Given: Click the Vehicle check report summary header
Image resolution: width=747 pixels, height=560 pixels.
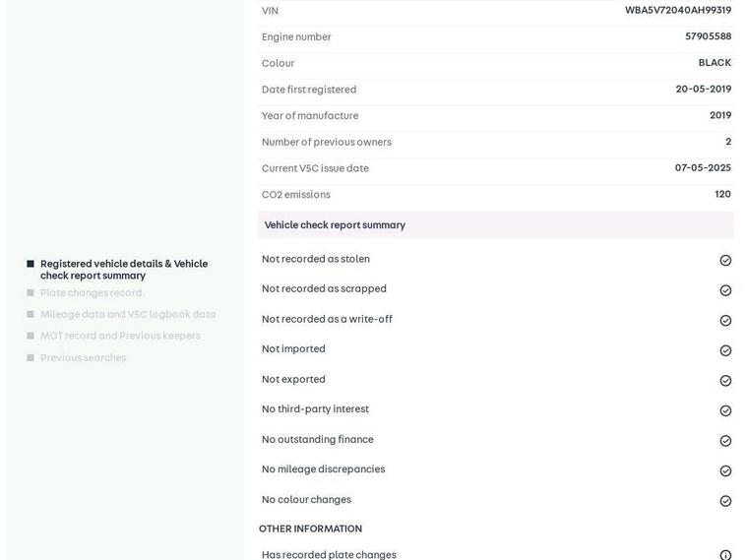Looking at the screenshot, I should [x=335, y=225].
